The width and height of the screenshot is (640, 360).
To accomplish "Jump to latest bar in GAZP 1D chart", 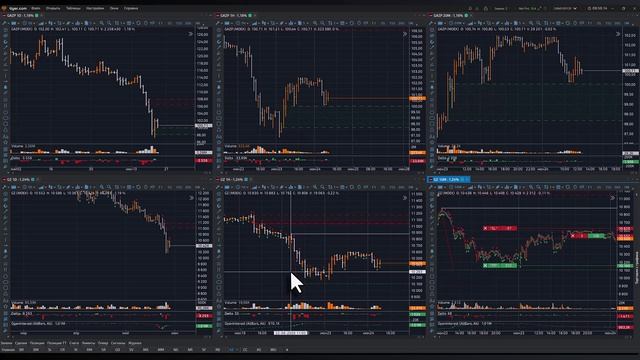I will [191, 34].
